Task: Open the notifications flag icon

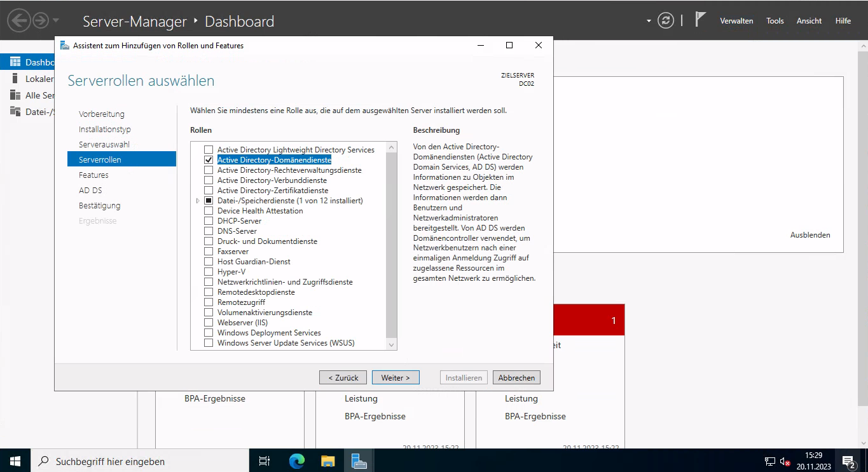Action: 700,20
